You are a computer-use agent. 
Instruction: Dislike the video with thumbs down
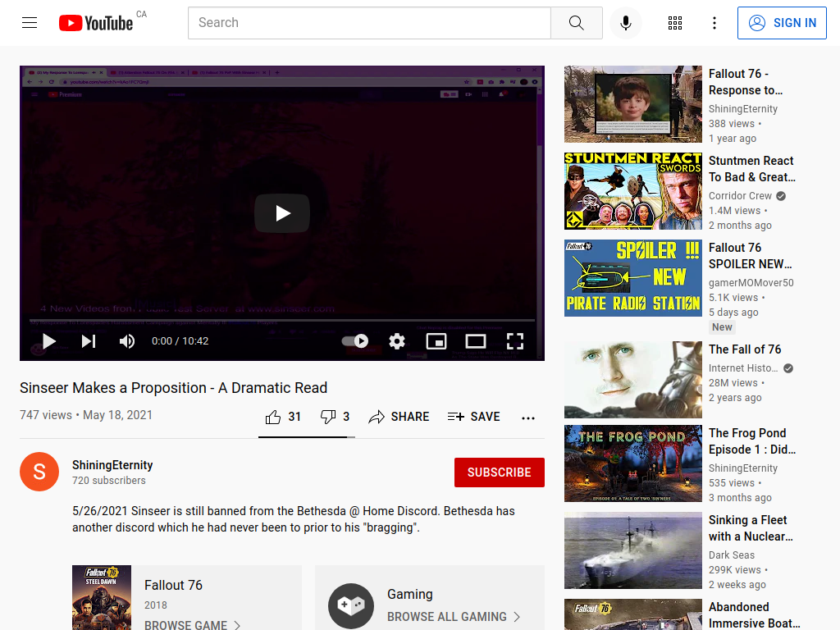tap(335, 417)
